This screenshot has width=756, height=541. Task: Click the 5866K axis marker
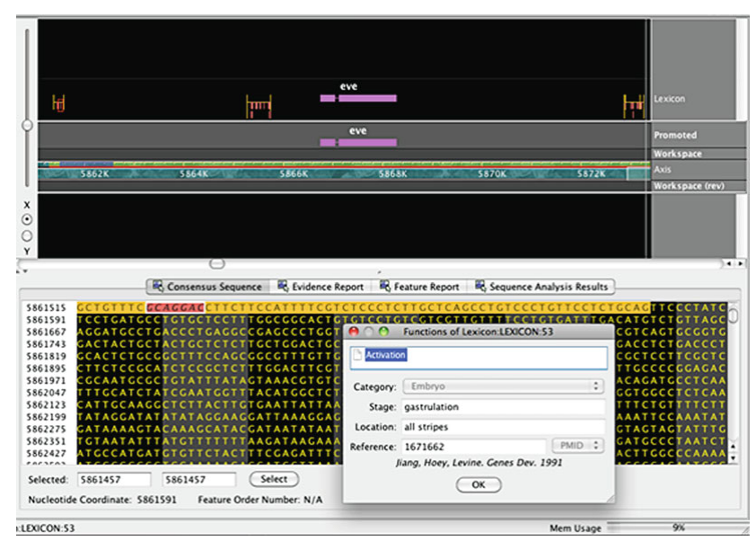pos(294,173)
